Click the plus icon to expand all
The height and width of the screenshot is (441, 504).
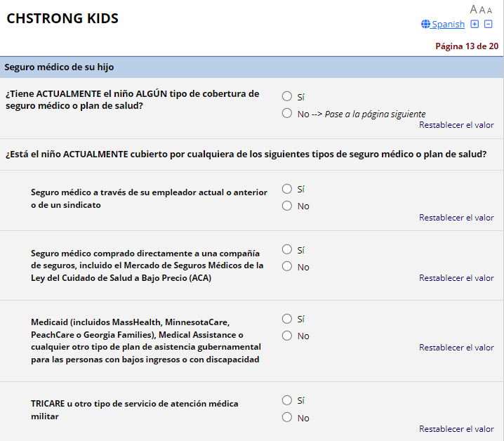475,24
